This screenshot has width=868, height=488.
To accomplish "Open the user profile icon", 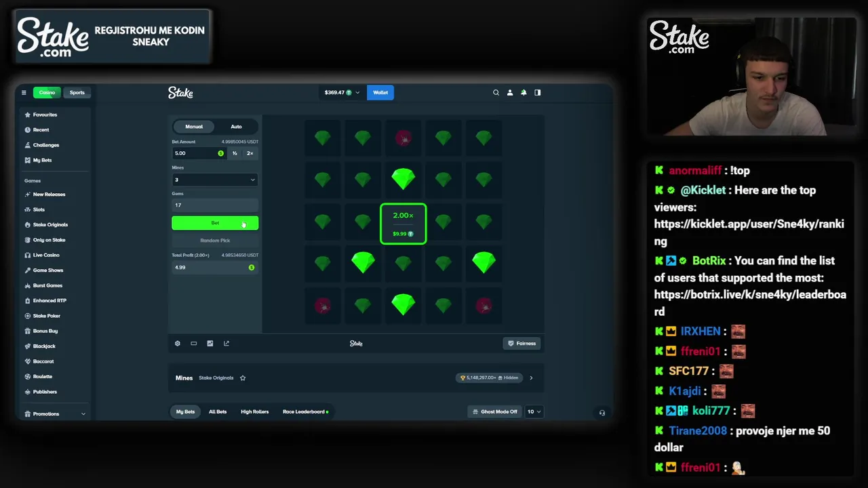I will [x=510, y=92].
